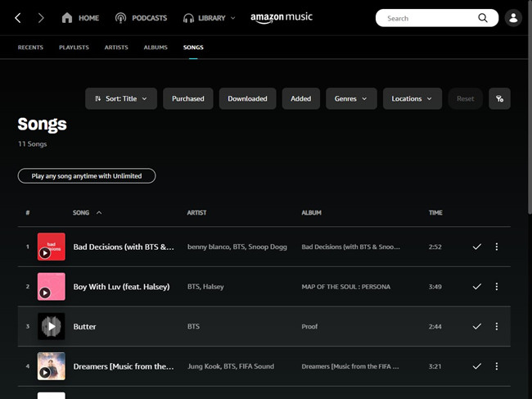
Task: Toggle library checkmark for Boy With Luv
Action: (476, 287)
